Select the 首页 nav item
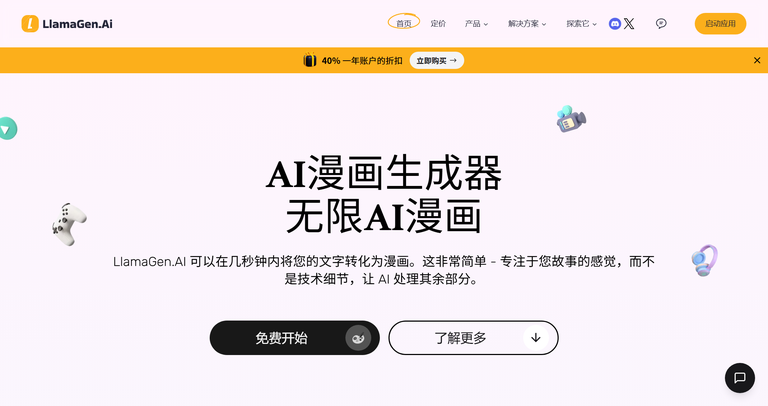Screen dimensions: 768x406 [x=404, y=24]
